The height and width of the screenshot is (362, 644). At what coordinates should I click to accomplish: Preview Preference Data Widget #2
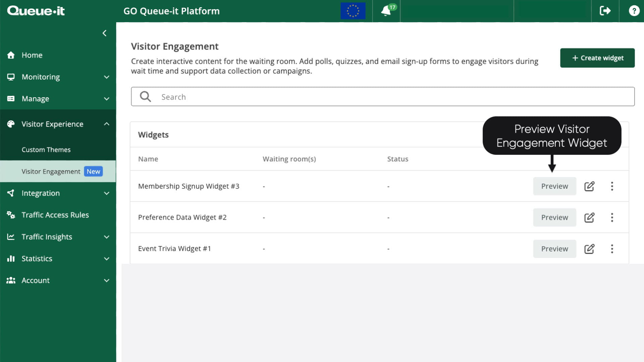(x=554, y=217)
